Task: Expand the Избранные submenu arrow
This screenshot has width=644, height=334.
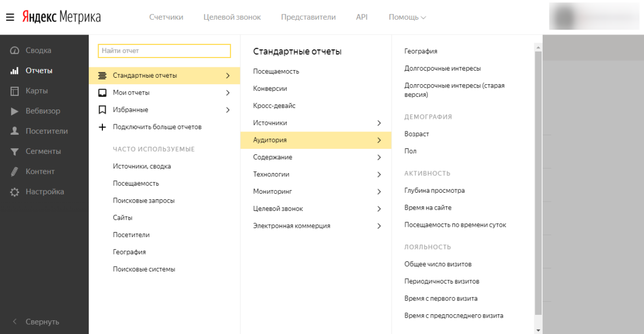Action: coord(227,110)
